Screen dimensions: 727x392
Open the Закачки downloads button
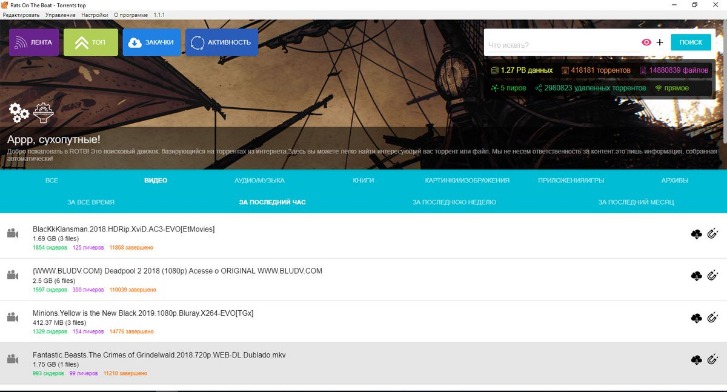152,42
